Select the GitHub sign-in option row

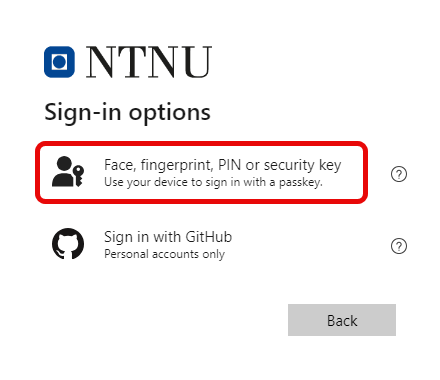201,244
